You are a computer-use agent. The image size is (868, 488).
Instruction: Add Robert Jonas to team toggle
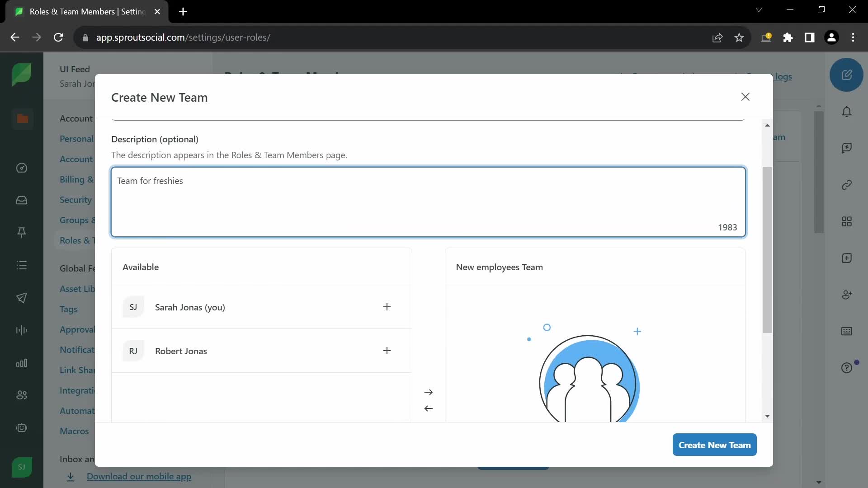tap(387, 350)
